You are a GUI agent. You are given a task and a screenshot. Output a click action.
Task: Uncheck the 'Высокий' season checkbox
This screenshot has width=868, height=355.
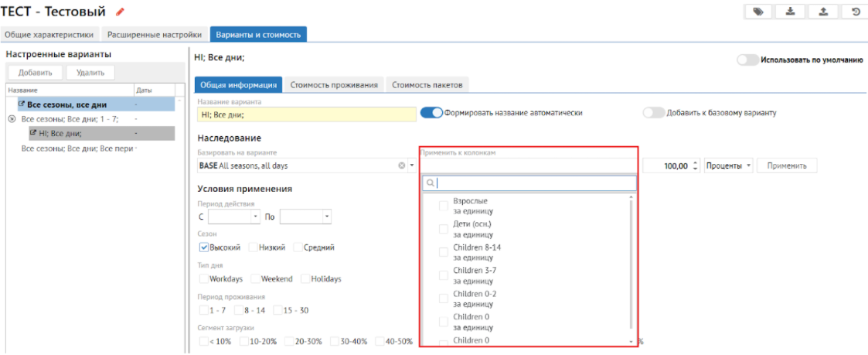pyautogui.click(x=204, y=247)
